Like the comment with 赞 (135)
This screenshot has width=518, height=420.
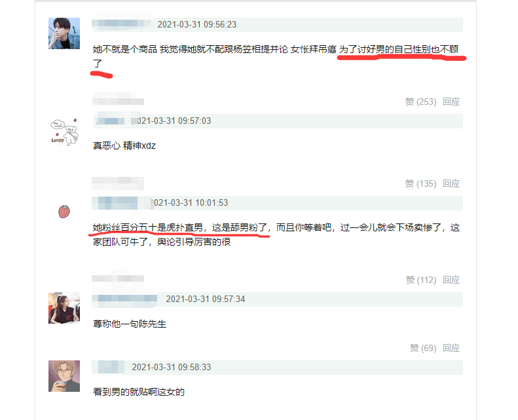(x=420, y=183)
